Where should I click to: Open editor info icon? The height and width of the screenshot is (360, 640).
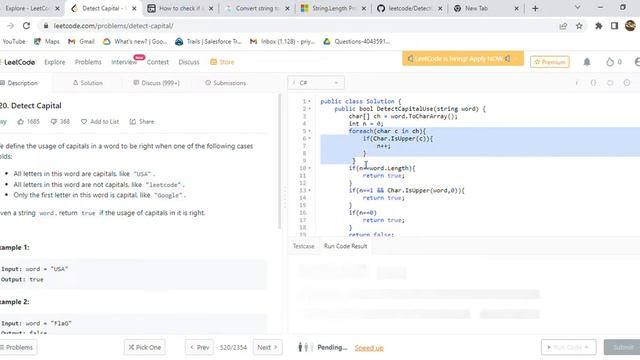click(577, 83)
